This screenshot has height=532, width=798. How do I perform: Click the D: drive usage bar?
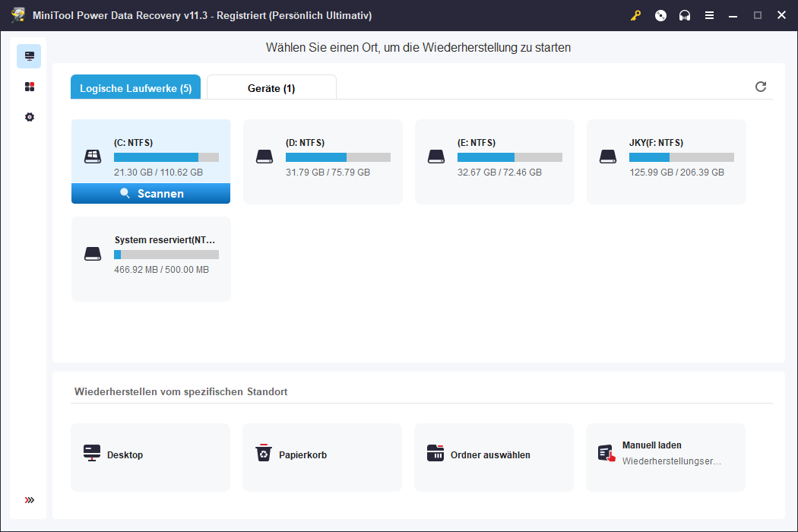pos(338,157)
